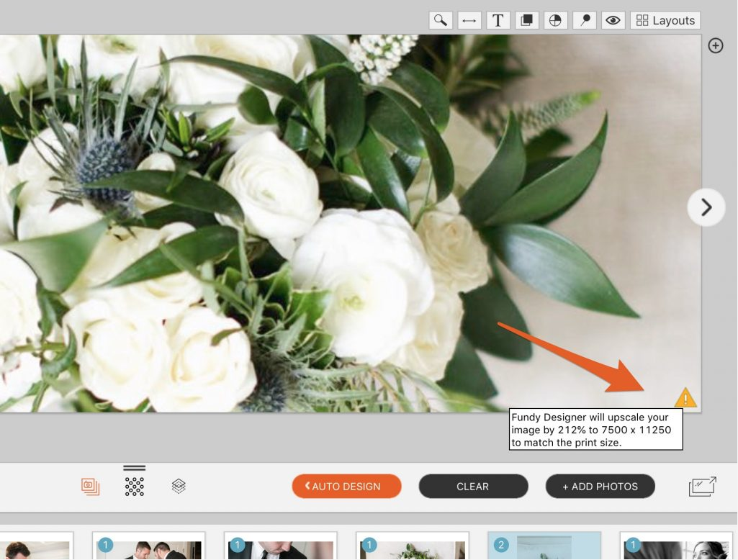738x560 pixels.
Task: Select black-and-white woman portrait thumbnail
Action: (676, 546)
